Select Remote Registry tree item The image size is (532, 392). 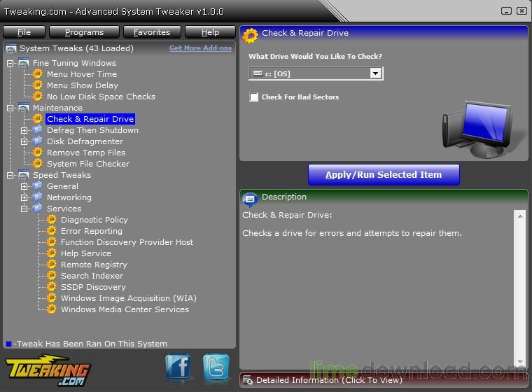(x=94, y=265)
